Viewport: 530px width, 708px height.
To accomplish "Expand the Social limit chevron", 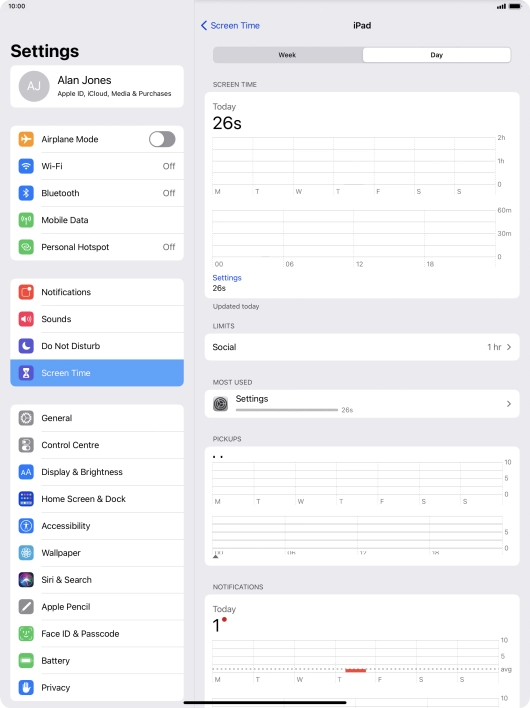I will click(x=509, y=347).
